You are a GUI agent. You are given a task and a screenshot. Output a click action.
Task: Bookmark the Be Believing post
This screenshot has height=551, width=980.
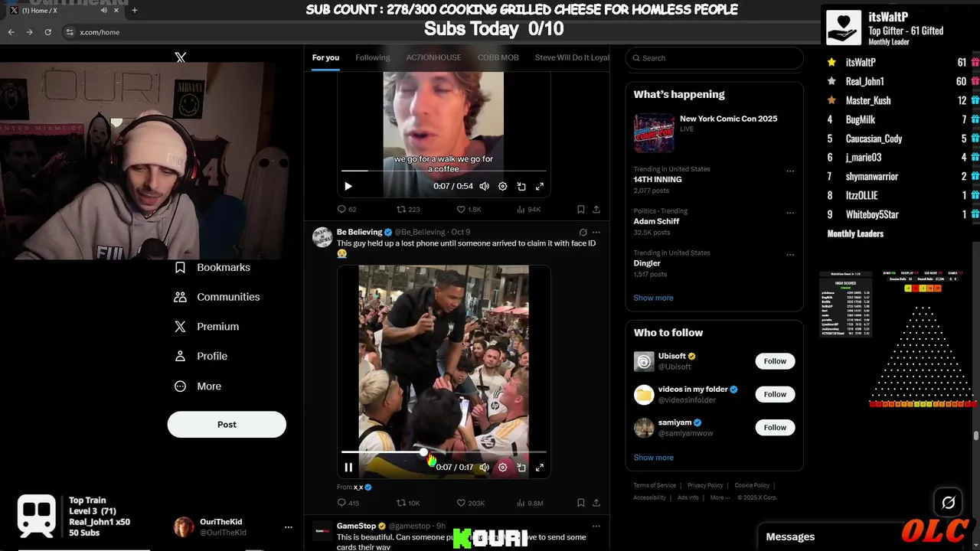pyautogui.click(x=581, y=503)
